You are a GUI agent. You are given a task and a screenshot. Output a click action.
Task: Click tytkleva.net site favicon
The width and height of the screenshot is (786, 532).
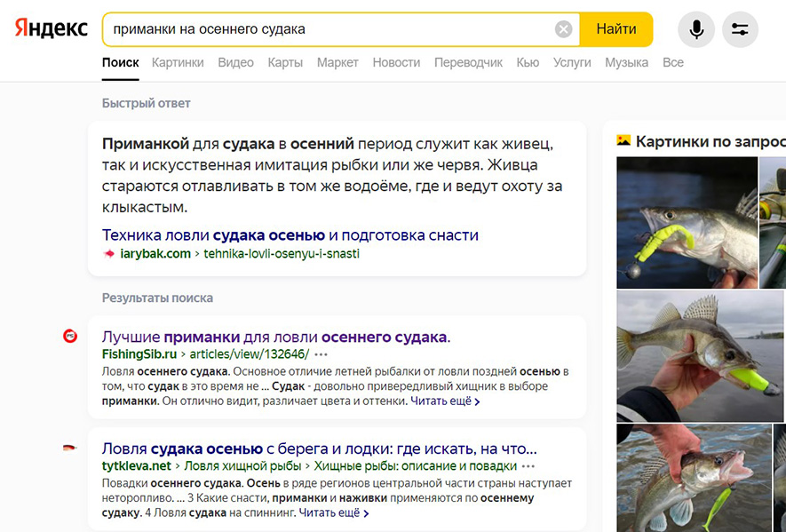pyautogui.click(x=69, y=448)
